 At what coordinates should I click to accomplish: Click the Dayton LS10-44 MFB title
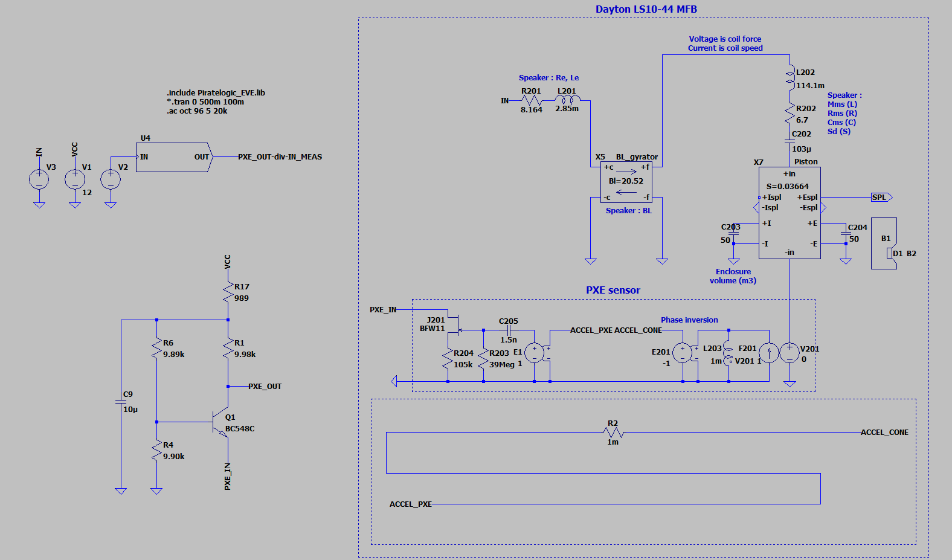646,9
